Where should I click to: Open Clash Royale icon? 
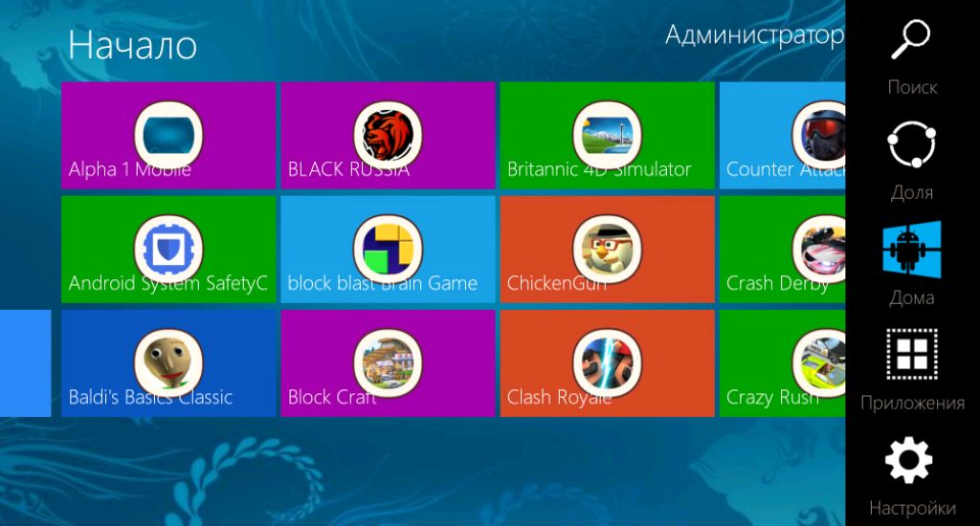coord(607,363)
